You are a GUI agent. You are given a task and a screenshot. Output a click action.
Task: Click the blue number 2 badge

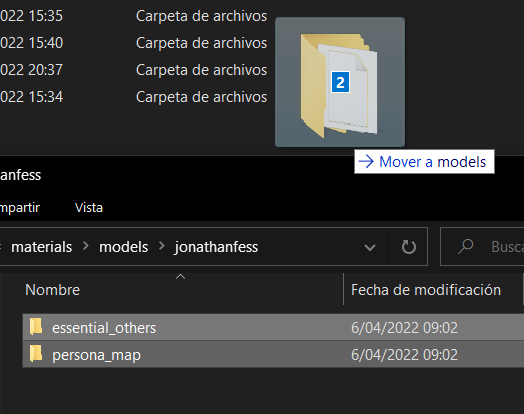(341, 82)
